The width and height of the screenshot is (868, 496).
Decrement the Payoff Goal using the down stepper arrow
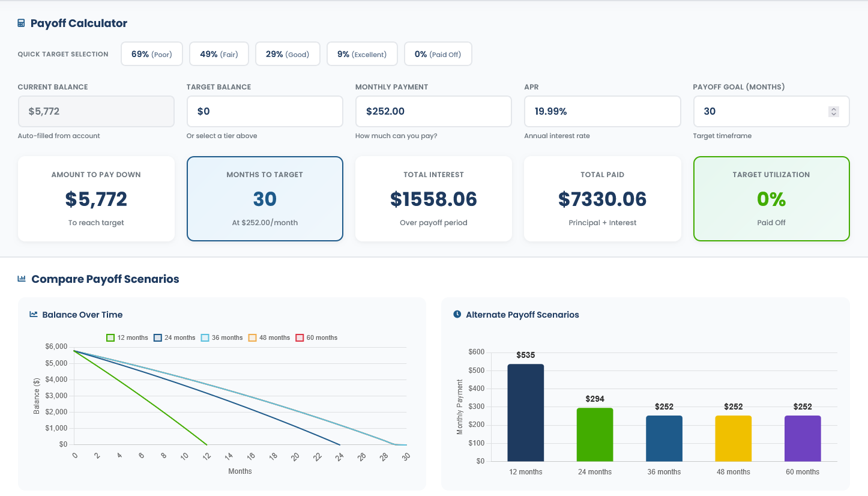834,115
